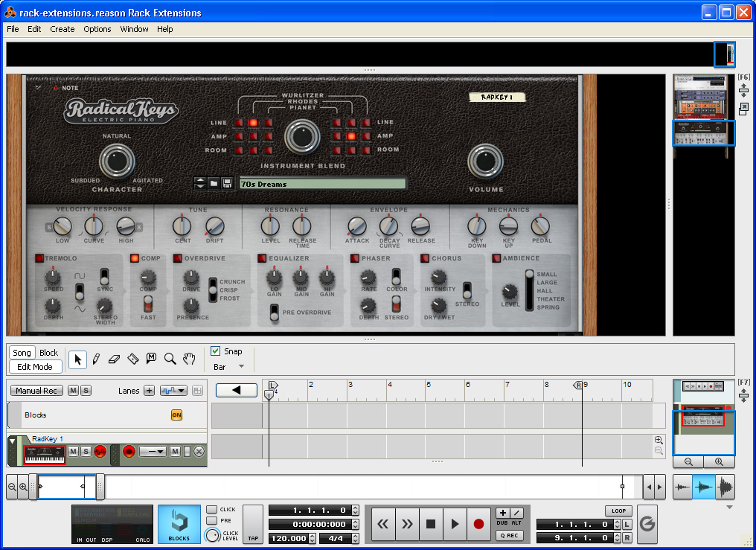The height and width of the screenshot is (550, 756).
Task: Click the RadKey 1 device keyboard icon
Action: [x=45, y=455]
